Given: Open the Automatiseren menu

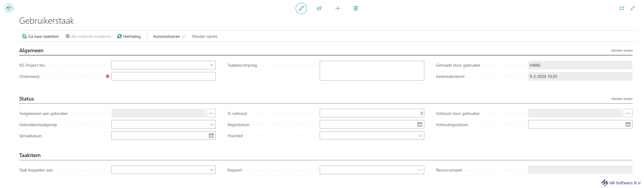Looking at the screenshot, I should tap(169, 37).
